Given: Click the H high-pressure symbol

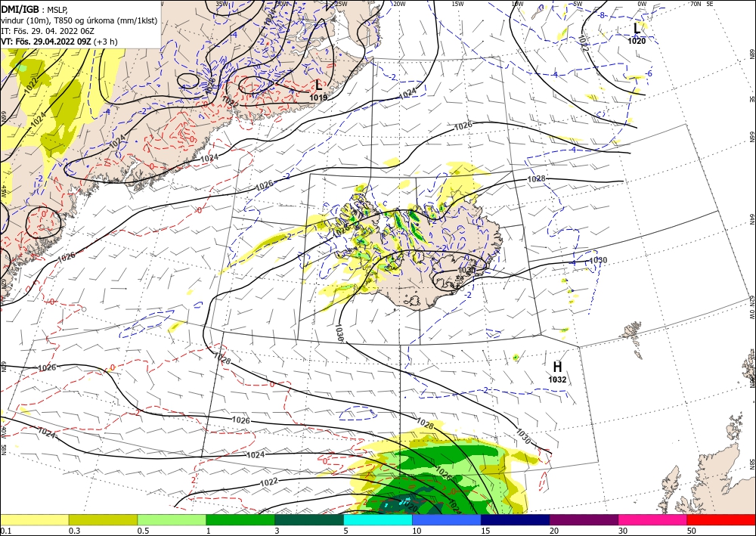Looking at the screenshot, I should point(557,367).
